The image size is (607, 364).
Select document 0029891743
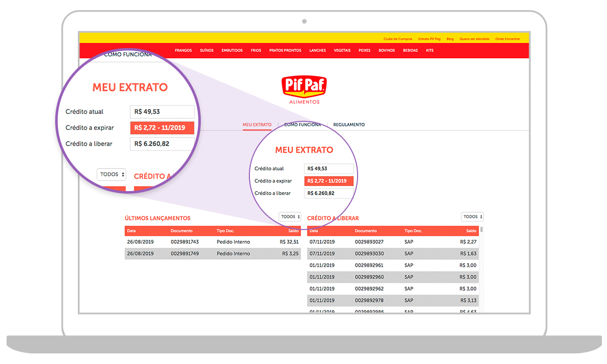coord(185,242)
